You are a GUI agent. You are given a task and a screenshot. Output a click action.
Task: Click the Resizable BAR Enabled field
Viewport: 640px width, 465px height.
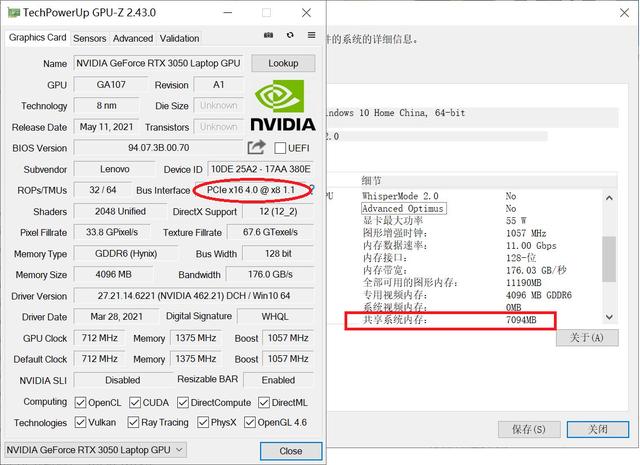pos(278,380)
